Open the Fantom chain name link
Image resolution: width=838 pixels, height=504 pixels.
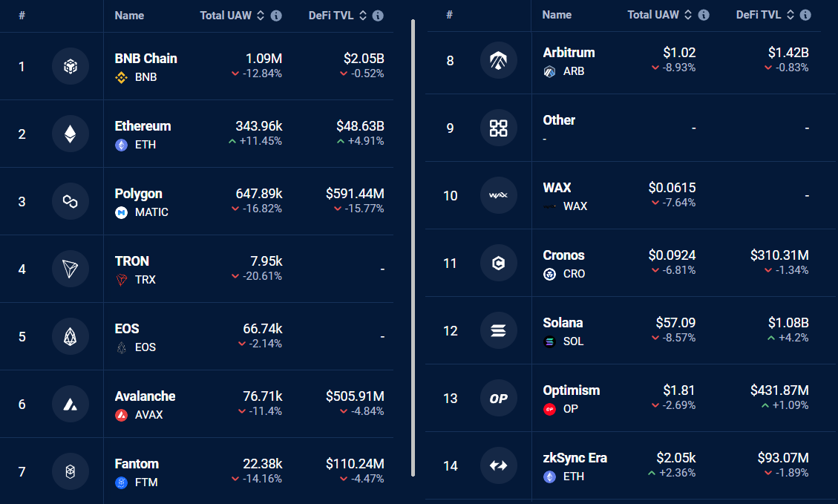pyautogui.click(x=137, y=464)
